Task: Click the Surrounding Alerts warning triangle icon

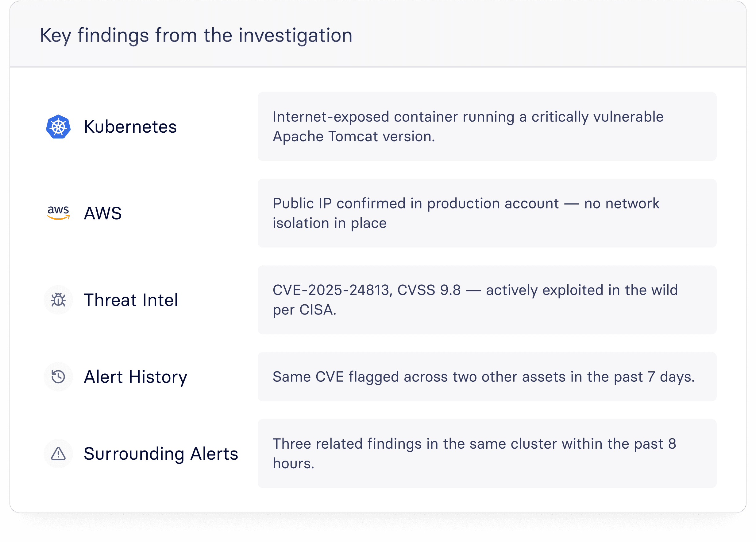Action: [x=58, y=454]
